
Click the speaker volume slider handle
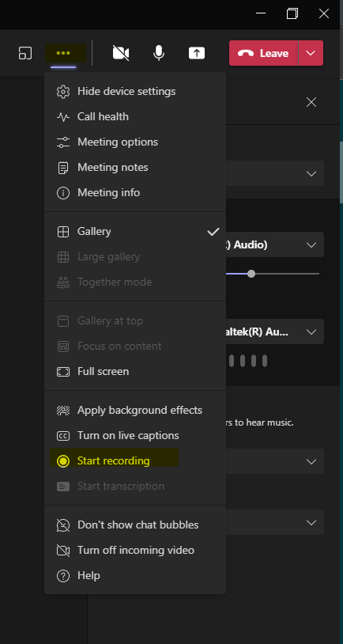point(251,274)
